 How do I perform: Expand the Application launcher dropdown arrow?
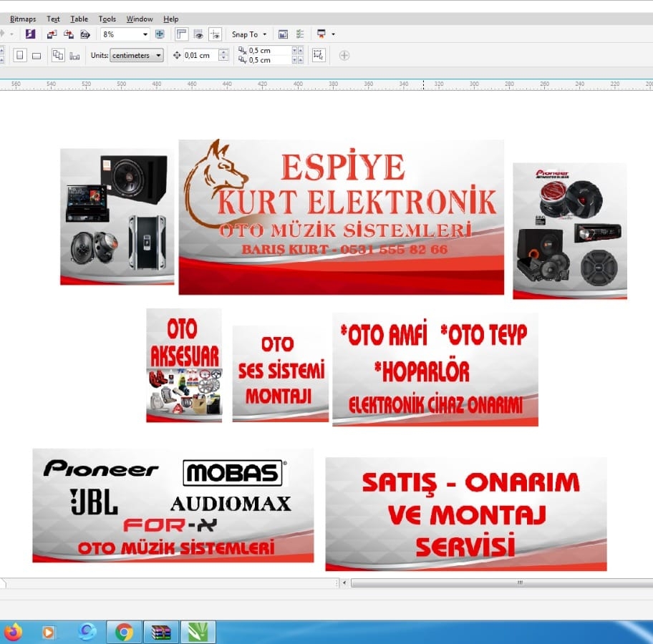(333, 34)
